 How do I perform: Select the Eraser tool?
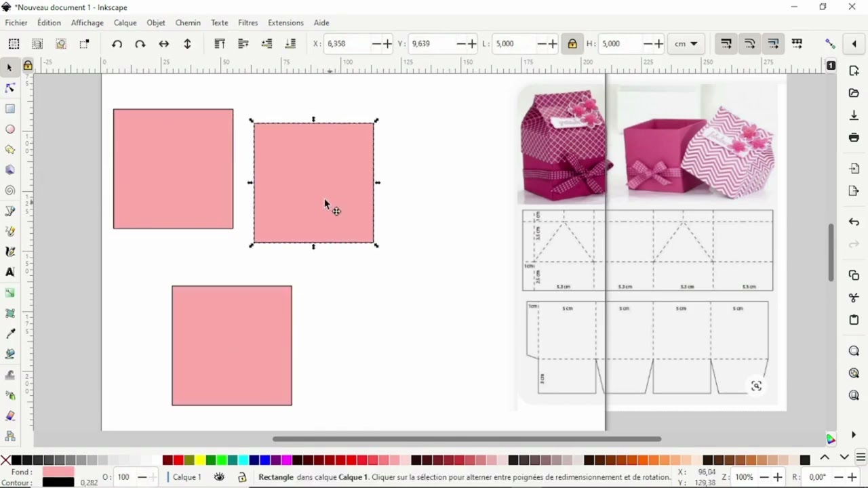tap(9, 415)
